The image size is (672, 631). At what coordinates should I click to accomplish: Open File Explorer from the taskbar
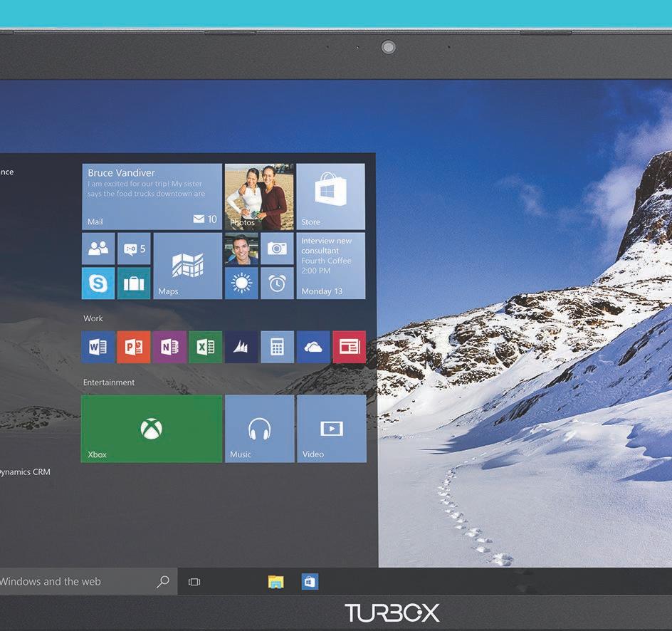(275, 582)
